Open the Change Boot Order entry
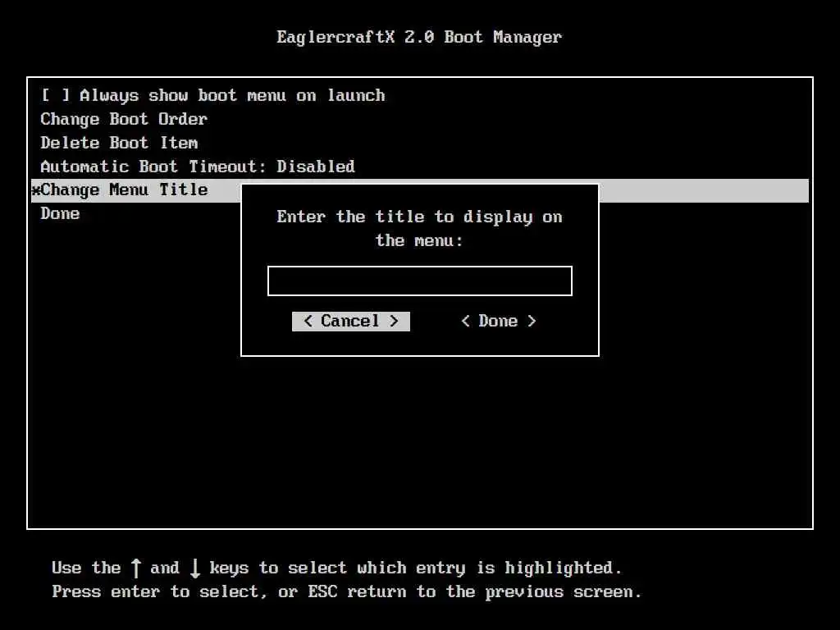 (124, 119)
